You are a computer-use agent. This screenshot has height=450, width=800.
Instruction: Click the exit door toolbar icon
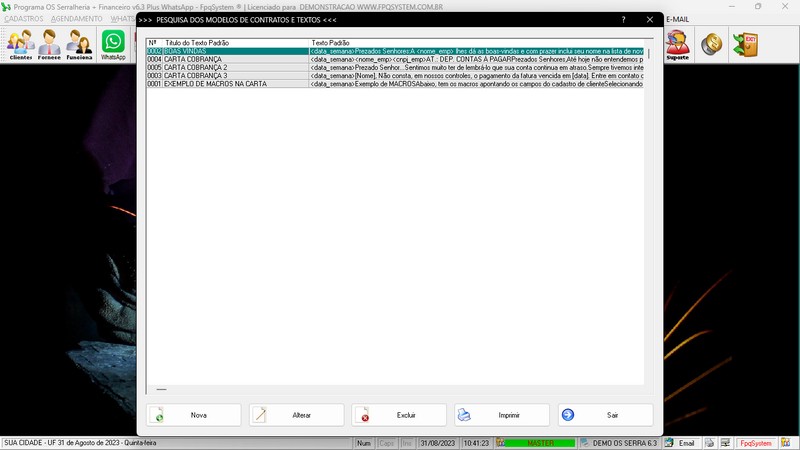click(x=744, y=44)
